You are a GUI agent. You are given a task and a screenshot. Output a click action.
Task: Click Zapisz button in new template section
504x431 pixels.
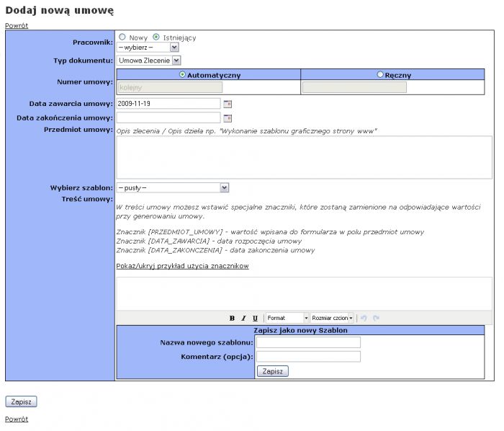273,371
